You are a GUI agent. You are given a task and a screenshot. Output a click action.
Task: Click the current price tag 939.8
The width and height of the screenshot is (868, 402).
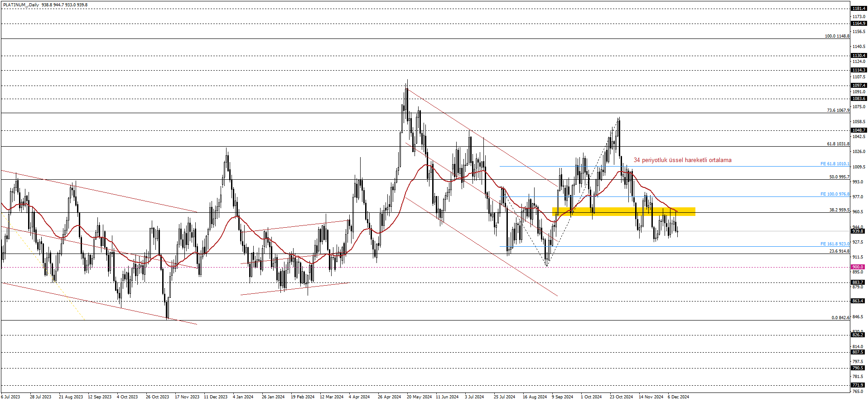pyautogui.click(x=858, y=231)
